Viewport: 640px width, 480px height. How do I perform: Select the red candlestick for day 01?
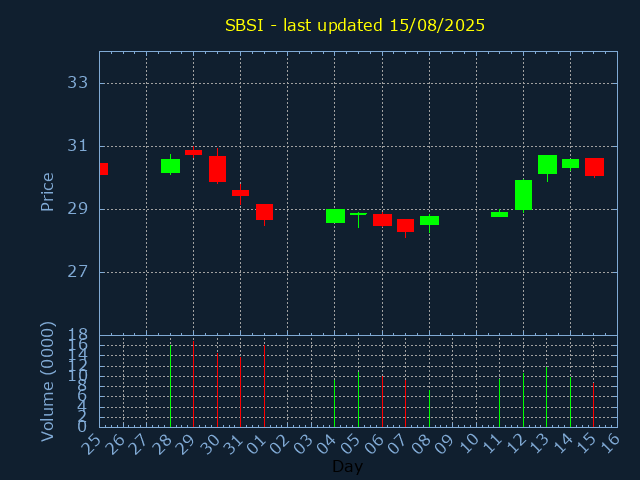pos(264,212)
